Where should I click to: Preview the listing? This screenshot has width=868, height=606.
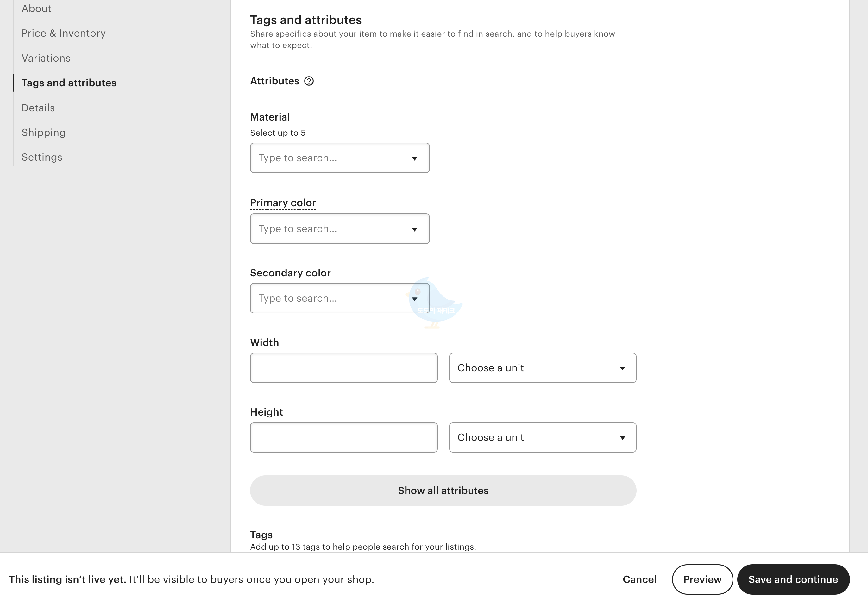coord(702,579)
